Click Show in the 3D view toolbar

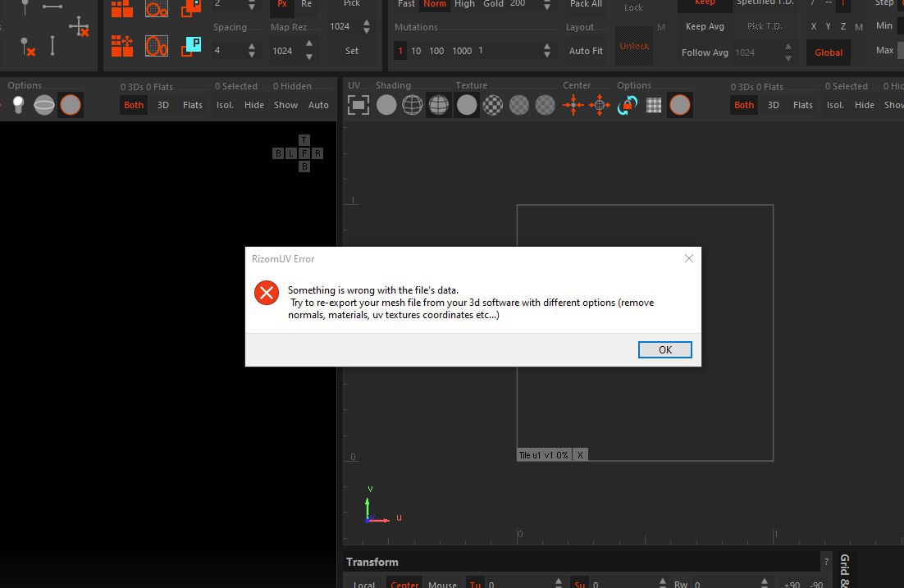[x=286, y=105]
